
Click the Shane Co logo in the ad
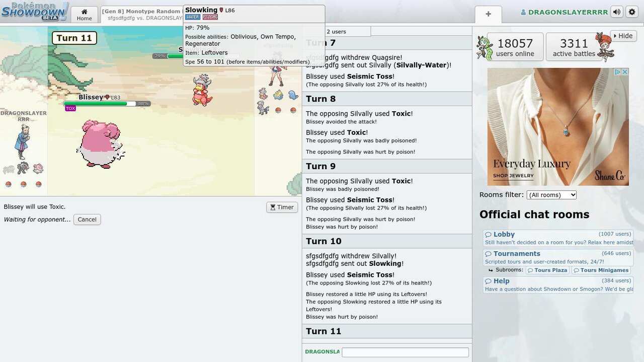pos(609,175)
